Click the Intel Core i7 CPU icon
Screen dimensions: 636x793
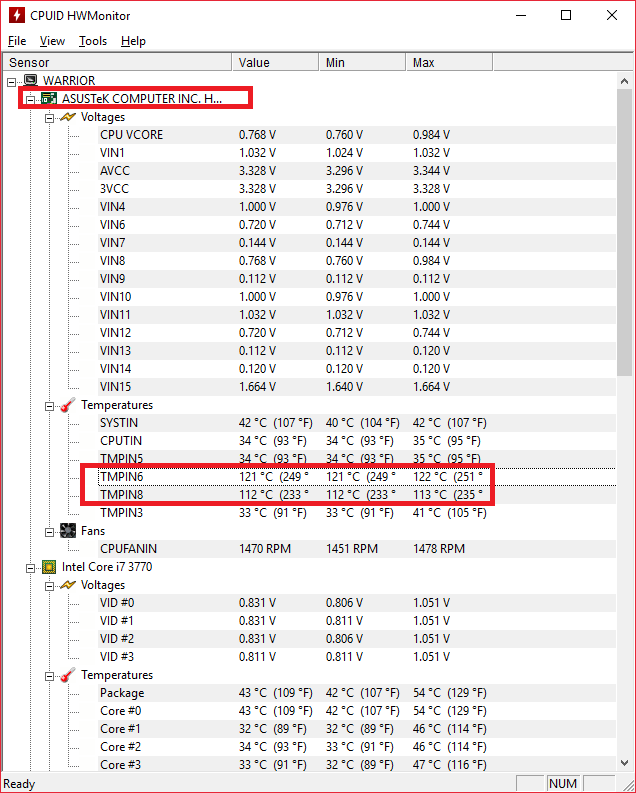tap(49, 567)
